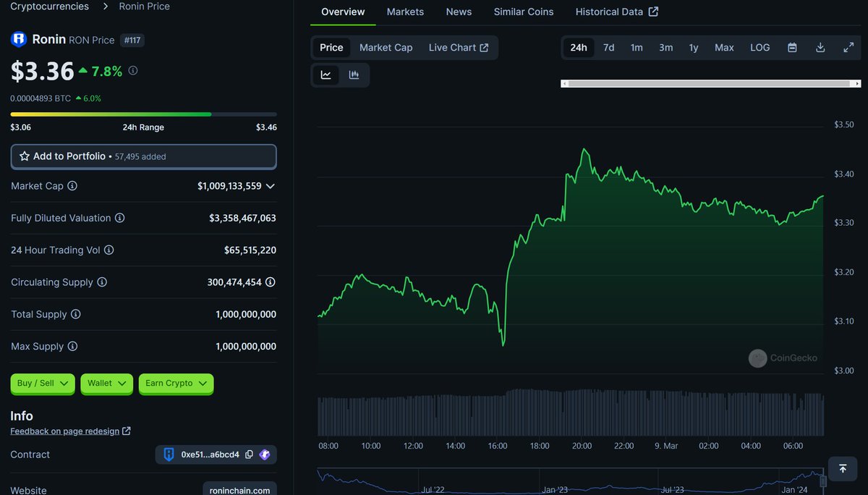Image resolution: width=868 pixels, height=495 pixels.
Task: Click the '57,495 added' text
Action: [x=140, y=156]
